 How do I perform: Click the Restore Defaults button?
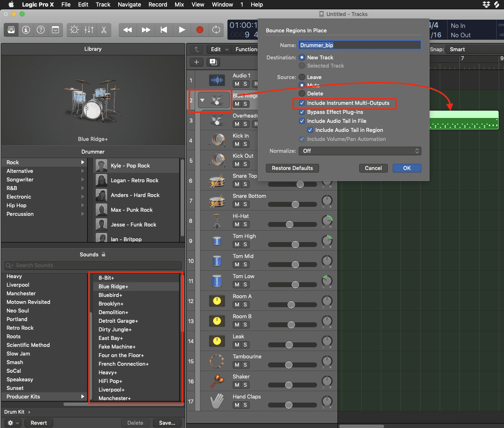292,168
